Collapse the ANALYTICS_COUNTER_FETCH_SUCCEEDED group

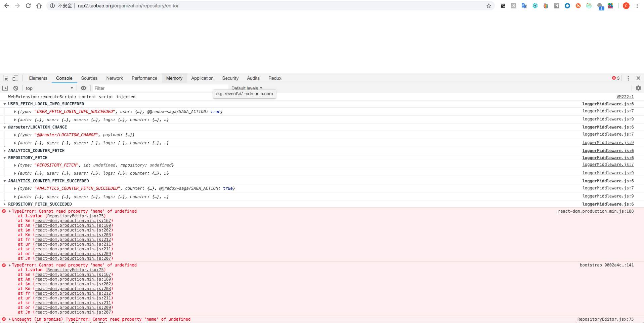[5, 181]
